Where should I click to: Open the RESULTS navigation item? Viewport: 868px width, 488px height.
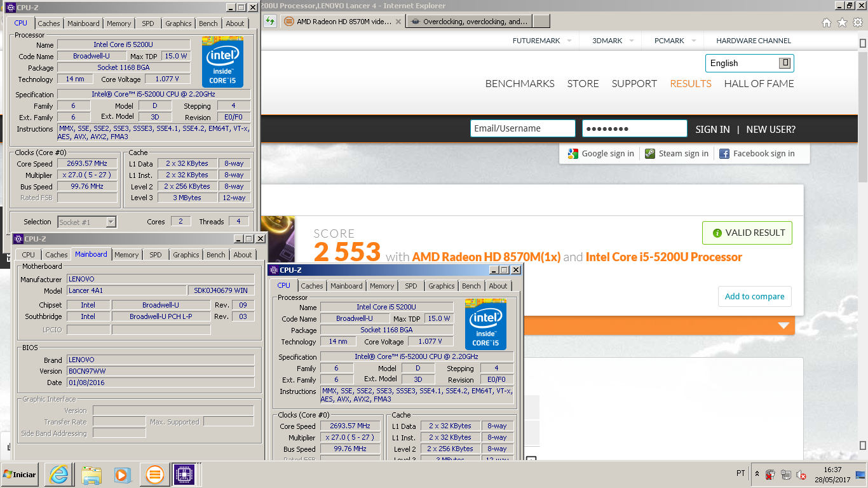coord(691,84)
